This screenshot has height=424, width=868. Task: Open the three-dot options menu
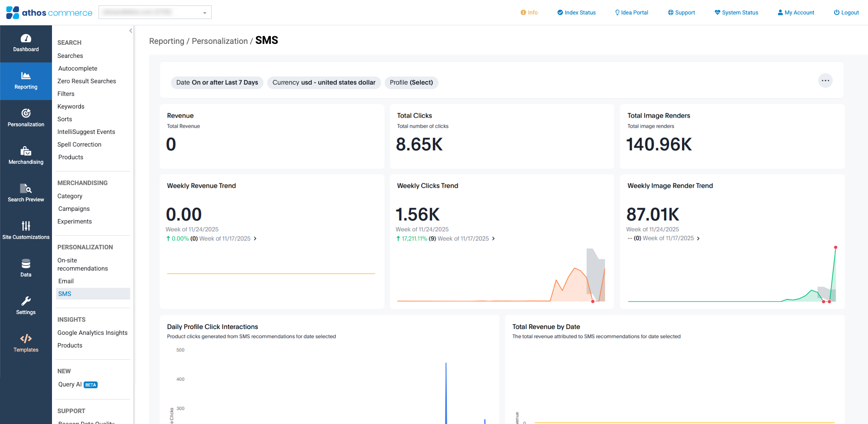(x=825, y=81)
